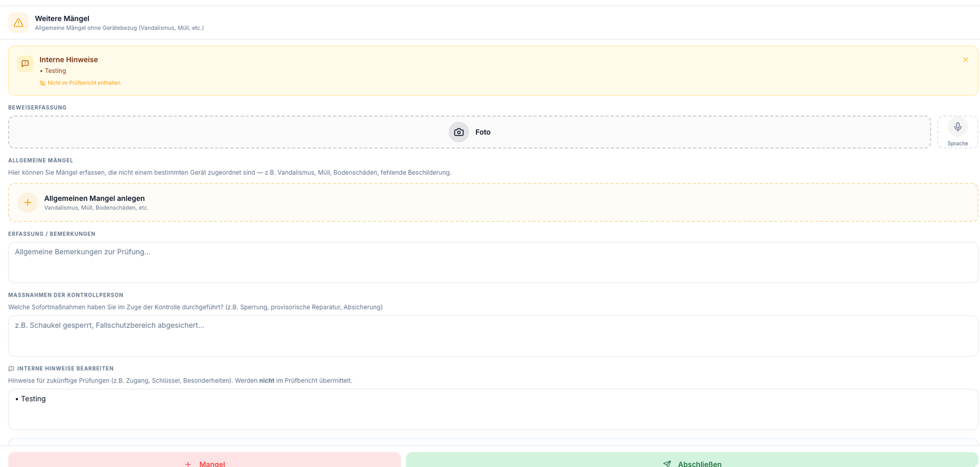980x467 pixels.
Task: Click the chat icon in Interne Hinweise banner
Action: pyautogui.click(x=25, y=64)
